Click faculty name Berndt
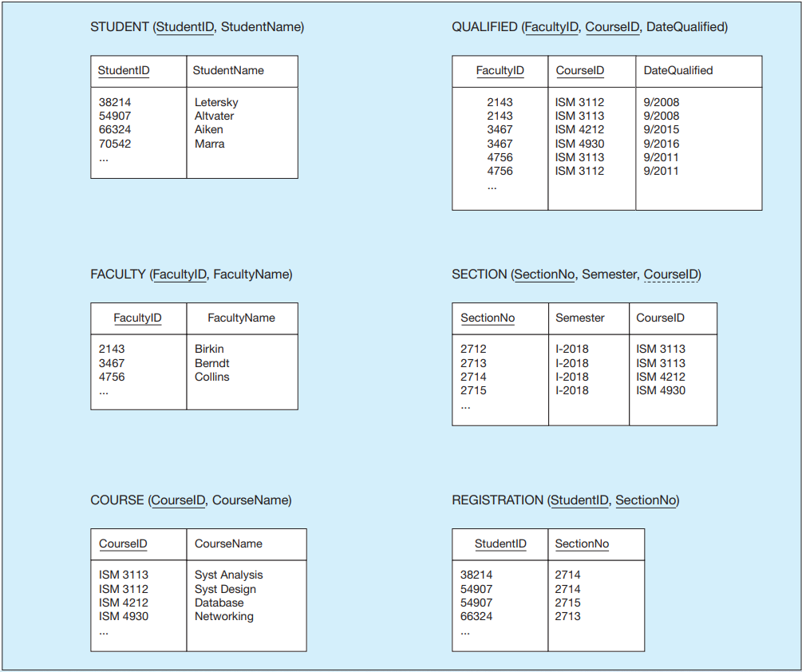802x672 pixels. click(x=211, y=363)
